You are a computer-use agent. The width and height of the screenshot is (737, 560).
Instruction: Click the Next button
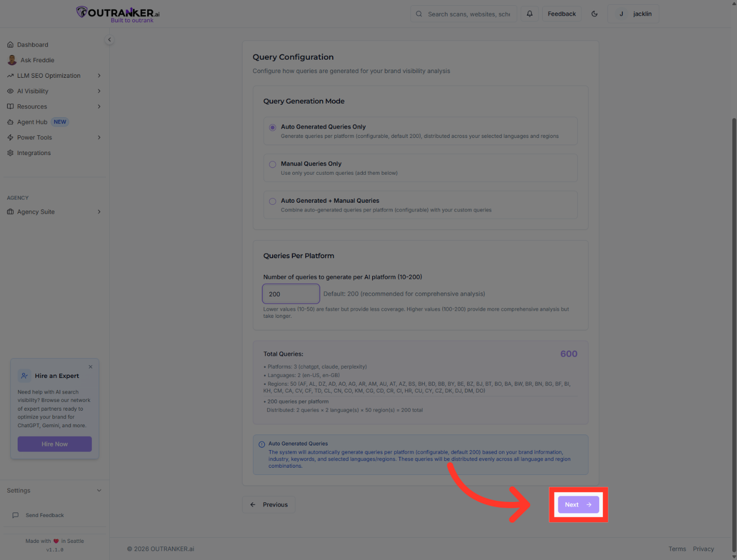578,505
